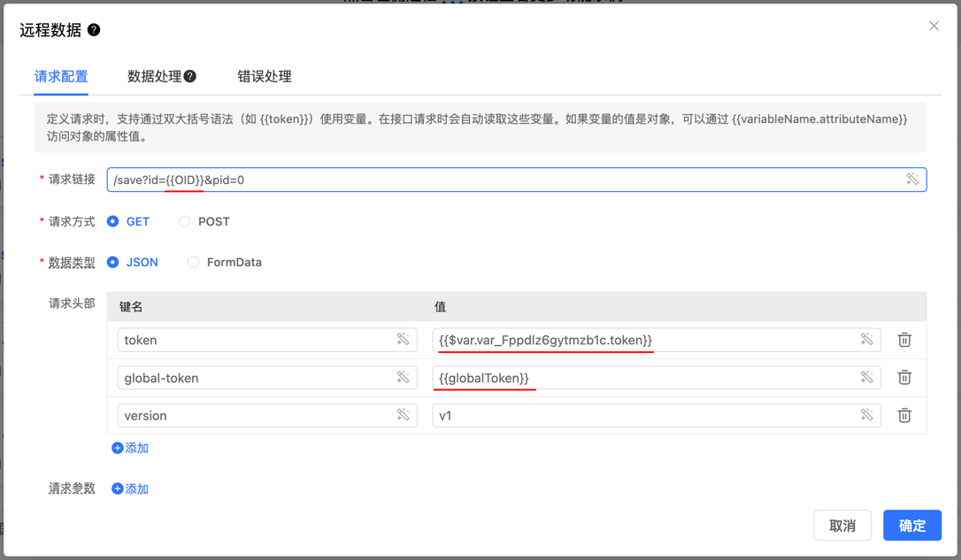Add a new request header row

[130, 449]
